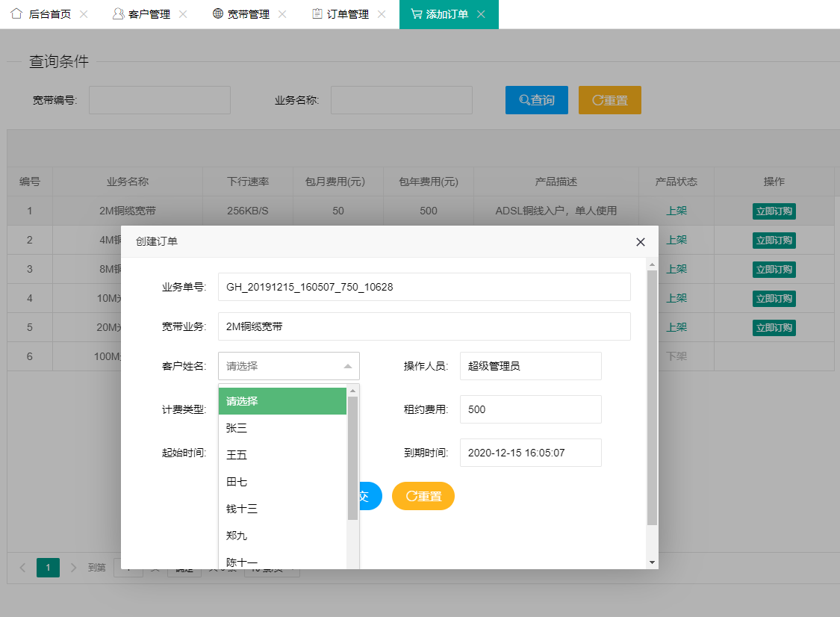The image size is (840, 617).
Task: Click the home icon on 后台首页 tab
Action: coord(16,13)
